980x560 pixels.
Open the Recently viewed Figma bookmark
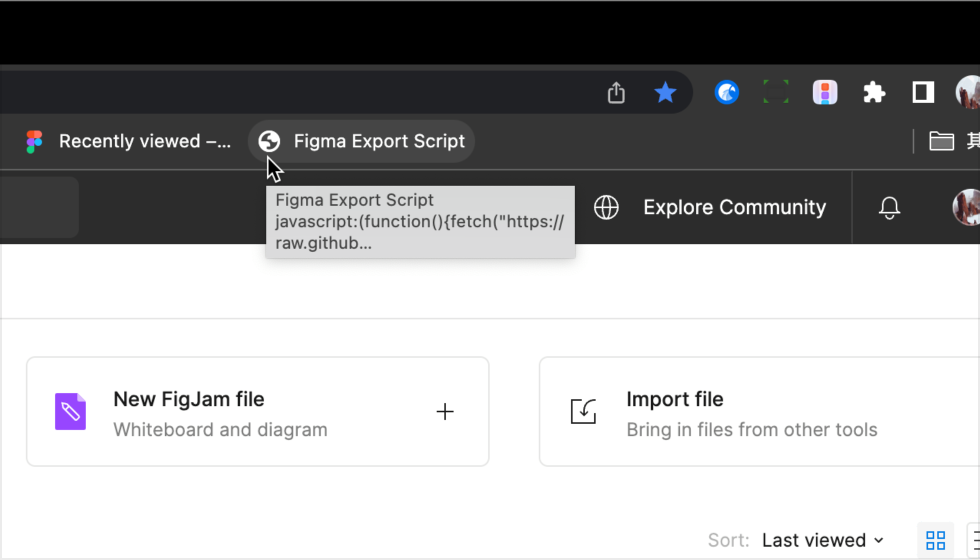[129, 141]
